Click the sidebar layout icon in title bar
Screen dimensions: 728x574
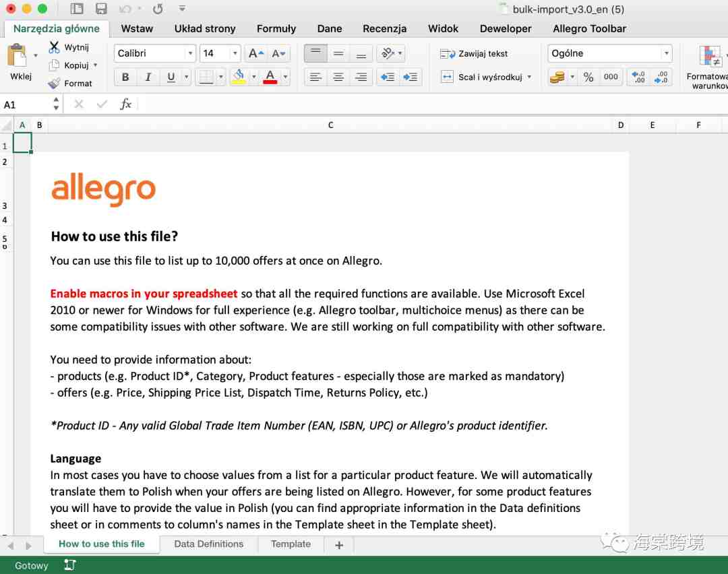point(77,8)
